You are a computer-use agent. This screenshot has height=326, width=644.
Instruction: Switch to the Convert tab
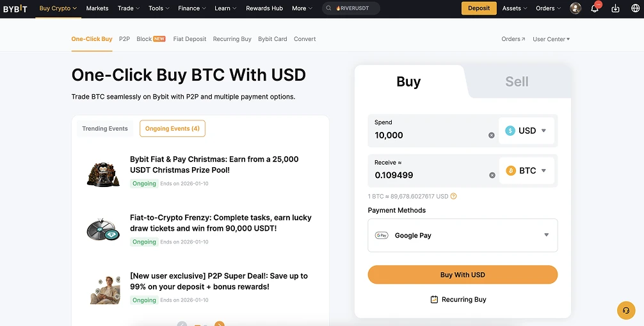(305, 39)
